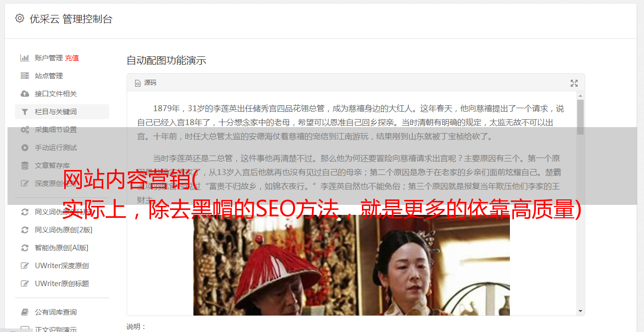The width and height of the screenshot is (644, 332).
Task: Click the fullscreen expand icon in editor toolbar
Action: tap(574, 83)
